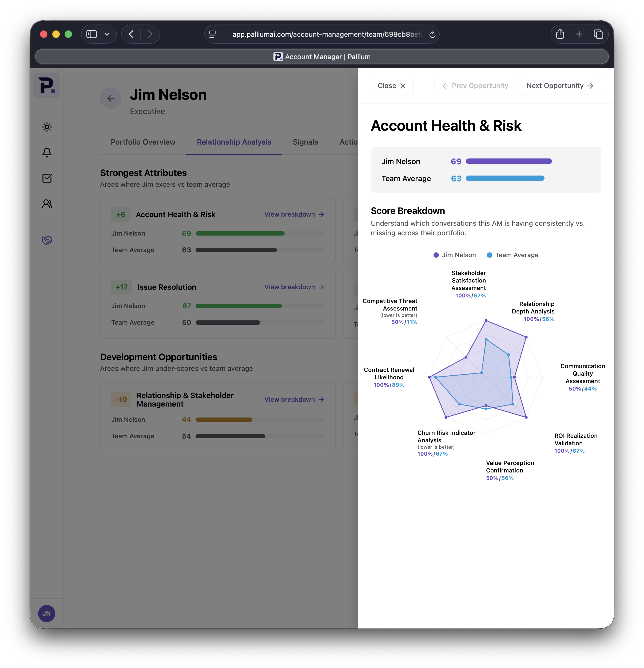Close the Account Health & Risk panel
The width and height of the screenshot is (644, 668).
(392, 86)
